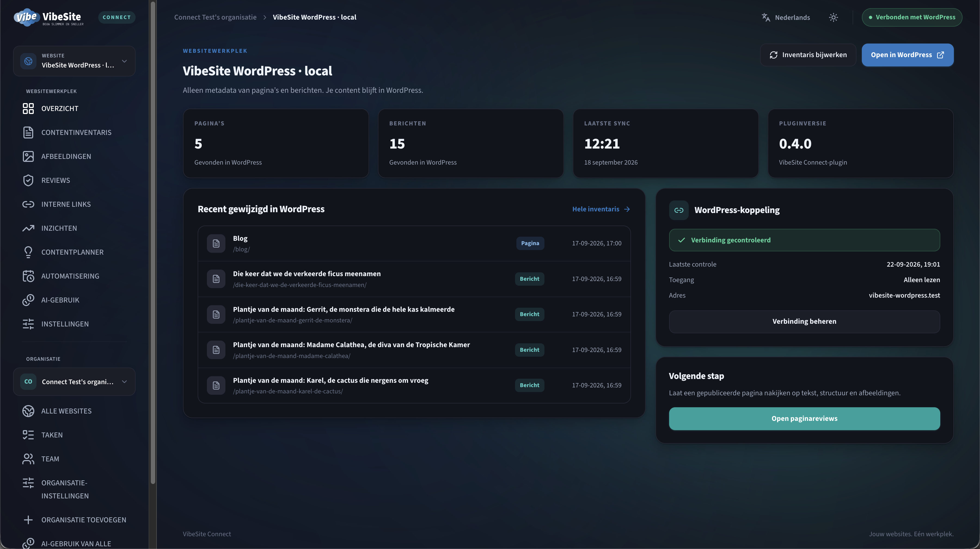Click the Afbeeldingen image icon

[x=28, y=156]
